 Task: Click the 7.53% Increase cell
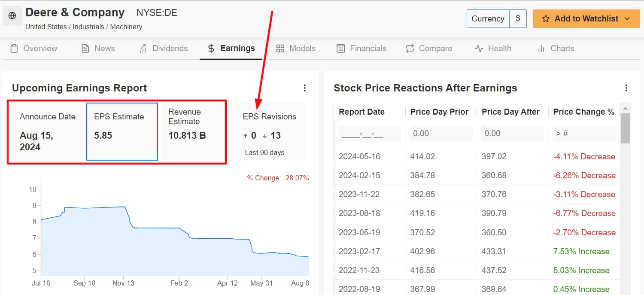[x=581, y=252]
